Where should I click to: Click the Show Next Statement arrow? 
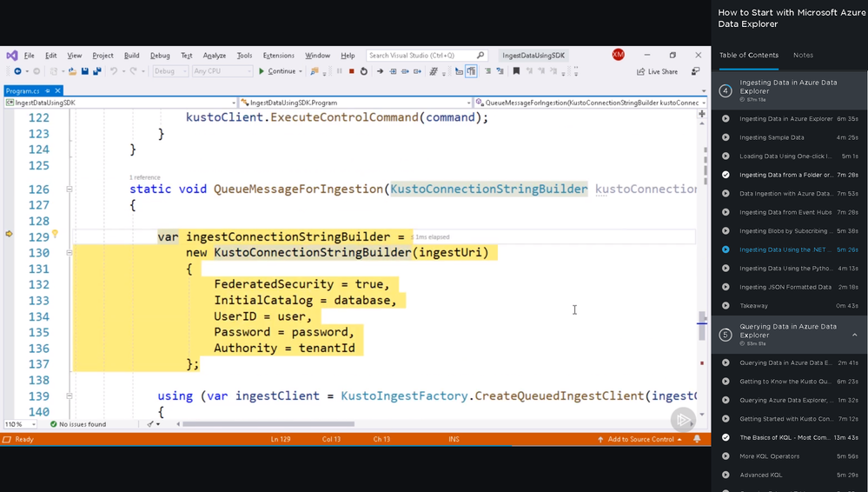(380, 71)
